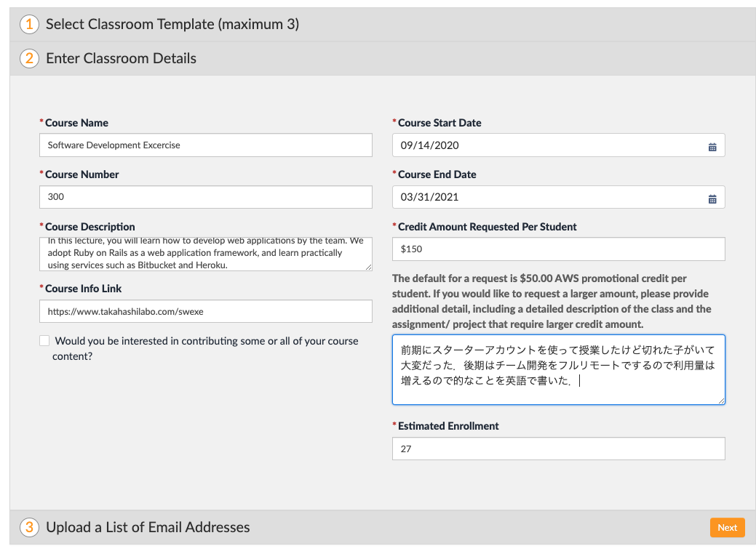Click the contribute course content question text
The width and height of the screenshot is (756, 554).
click(205, 348)
